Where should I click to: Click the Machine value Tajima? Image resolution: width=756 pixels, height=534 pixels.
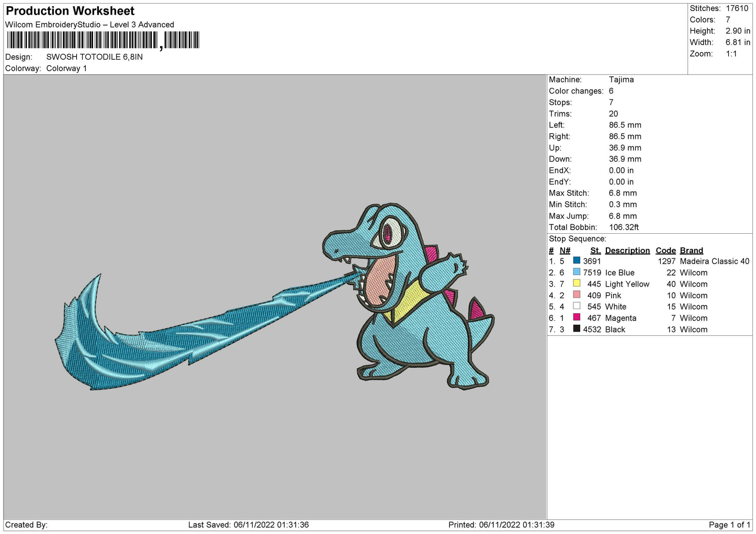click(x=621, y=79)
